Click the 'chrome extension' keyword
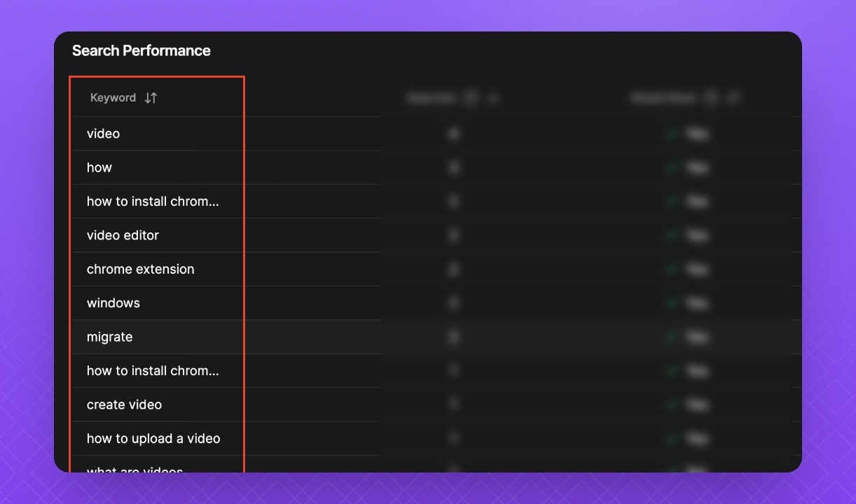The image size is (856, 504). (x=141, y=269)
